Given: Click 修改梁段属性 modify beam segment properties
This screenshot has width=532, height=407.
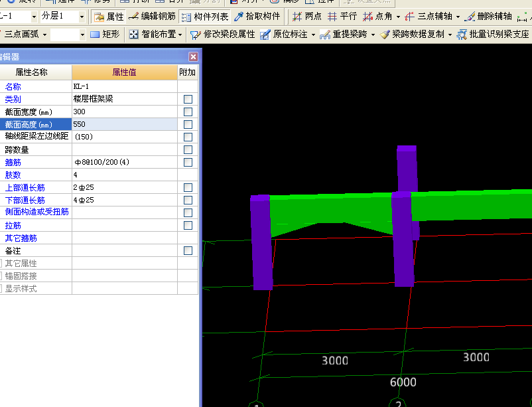Looking at the screenshot, I should tap(223, 35).
